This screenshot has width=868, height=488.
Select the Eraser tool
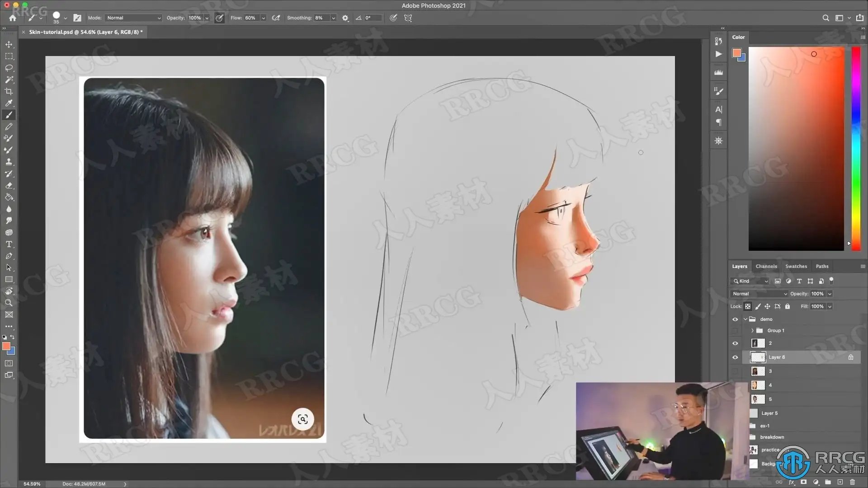click(x=9, y=185)
